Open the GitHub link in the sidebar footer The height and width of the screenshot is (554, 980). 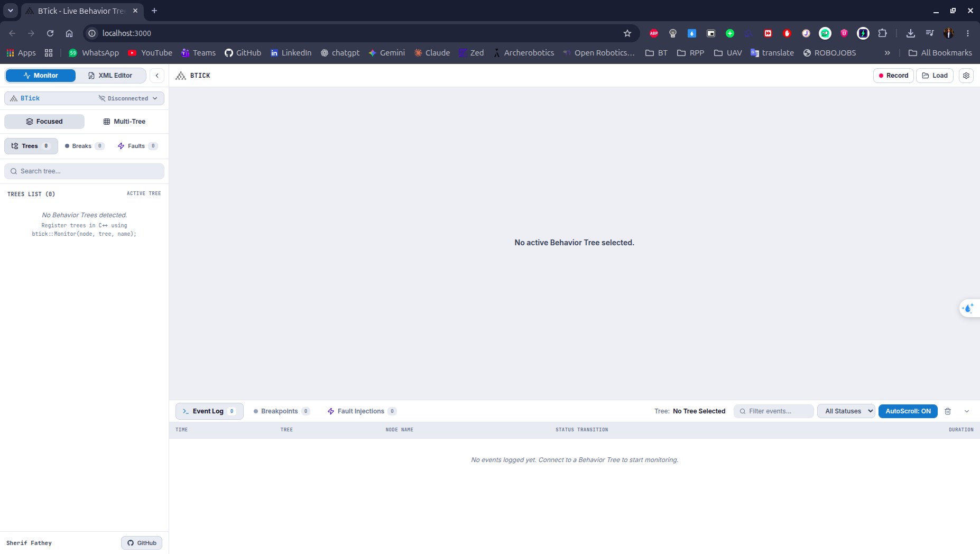pyautogui.click(x=142, y=543)
